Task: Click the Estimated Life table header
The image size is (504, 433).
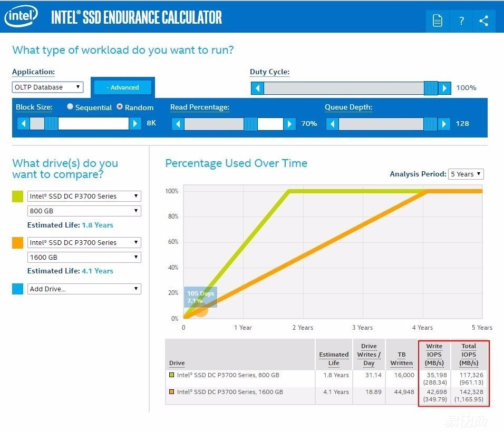Action: coord(334,359)
